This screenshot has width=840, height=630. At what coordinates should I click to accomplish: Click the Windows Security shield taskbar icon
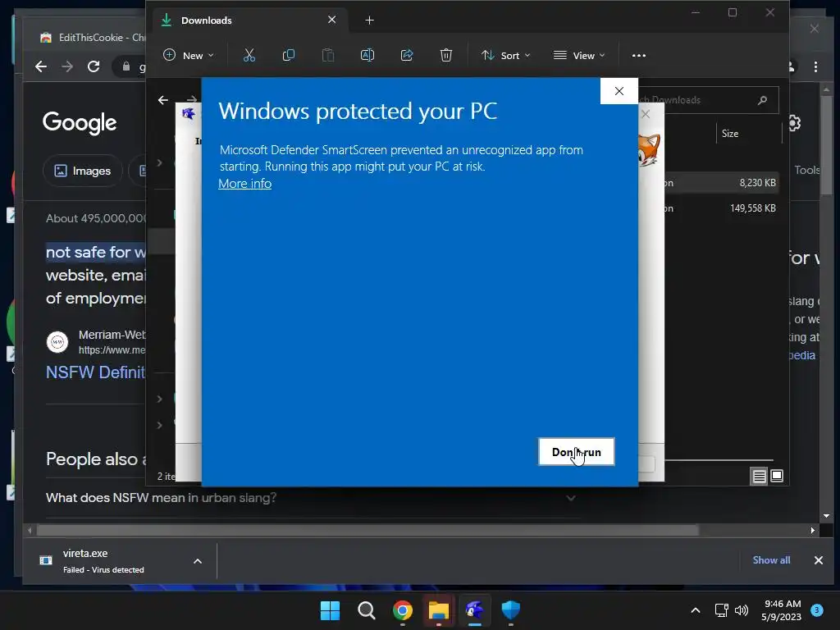click(x=510, y=610)
